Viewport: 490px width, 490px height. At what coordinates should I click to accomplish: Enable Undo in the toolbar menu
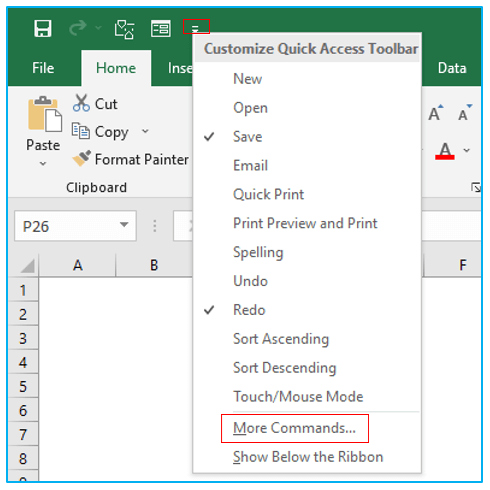click(307, 281)
